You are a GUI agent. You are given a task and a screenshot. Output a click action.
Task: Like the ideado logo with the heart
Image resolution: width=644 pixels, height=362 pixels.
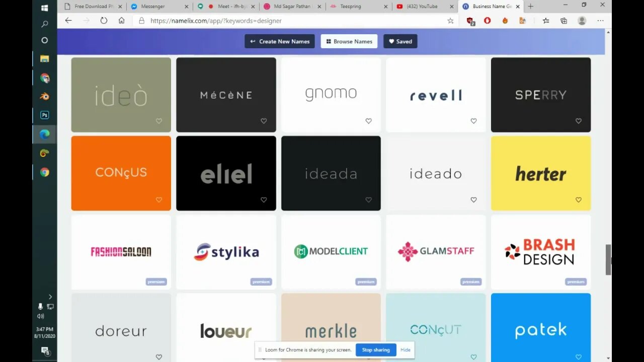(x=473, y=200)
